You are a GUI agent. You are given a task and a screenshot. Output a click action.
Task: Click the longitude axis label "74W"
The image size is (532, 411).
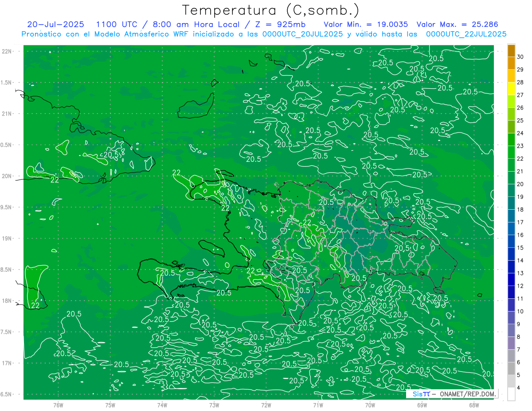pyautogui.click(x=162, y=405)
